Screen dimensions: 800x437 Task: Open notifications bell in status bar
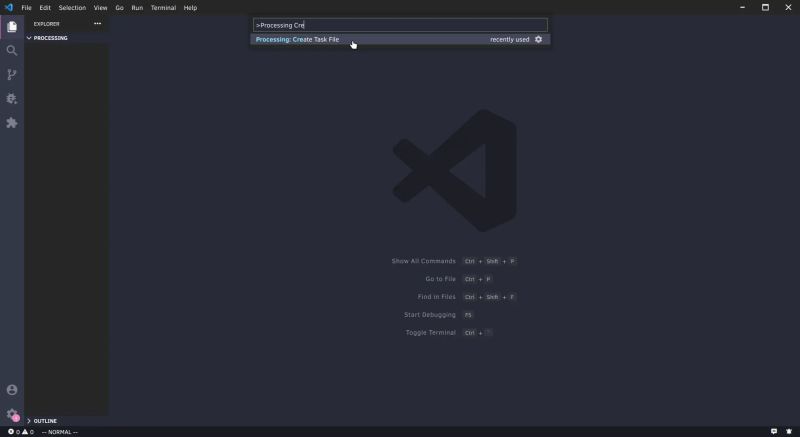coord(789,431)
